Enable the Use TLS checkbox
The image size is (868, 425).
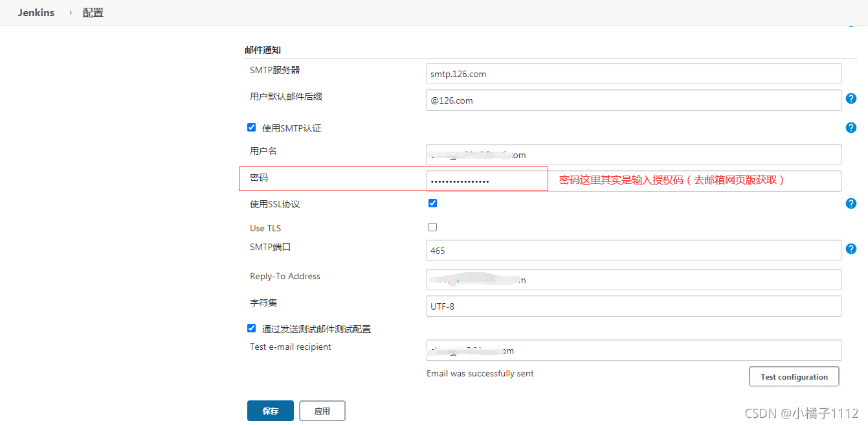coord(433,227)
